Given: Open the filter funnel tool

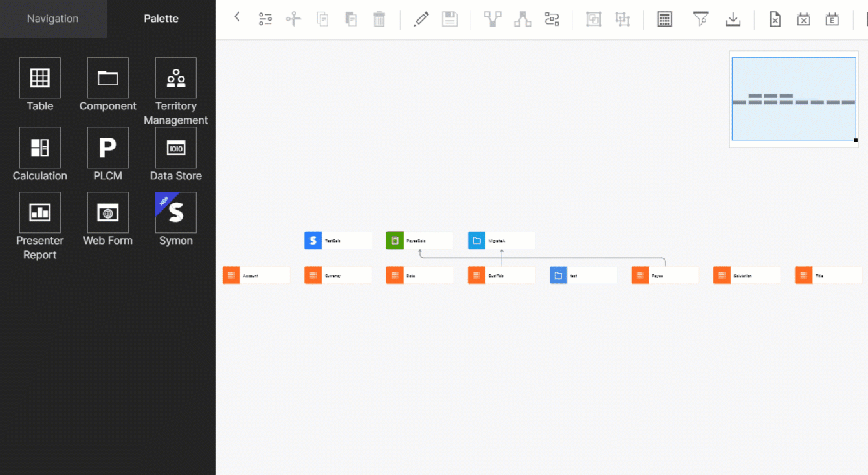Looking at the screenshot, I should tap(700, 19).
